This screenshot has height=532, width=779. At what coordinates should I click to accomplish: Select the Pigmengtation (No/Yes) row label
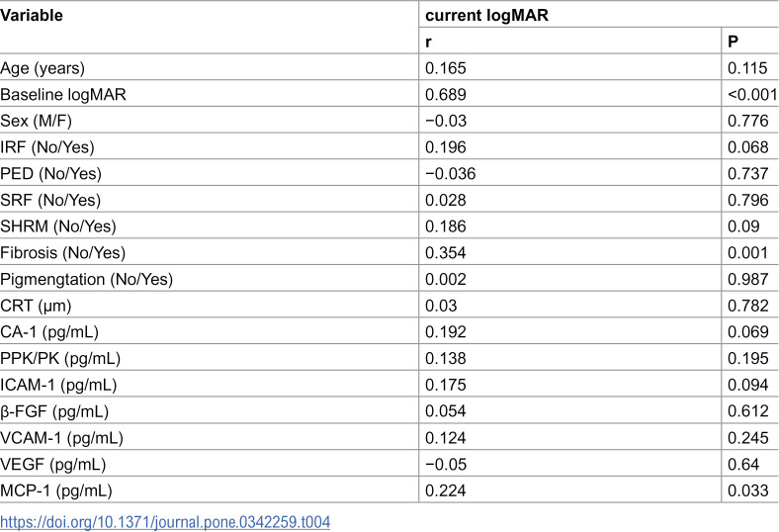(86, 279)
